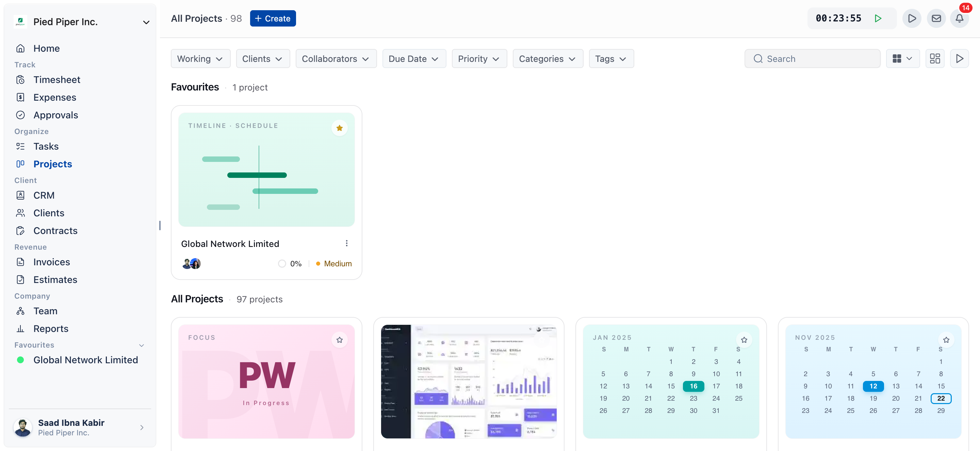The height and width of the screenshot is (451, 980).
Task: Click the Team icon in sidebar
Action: (x=20, y=311)
